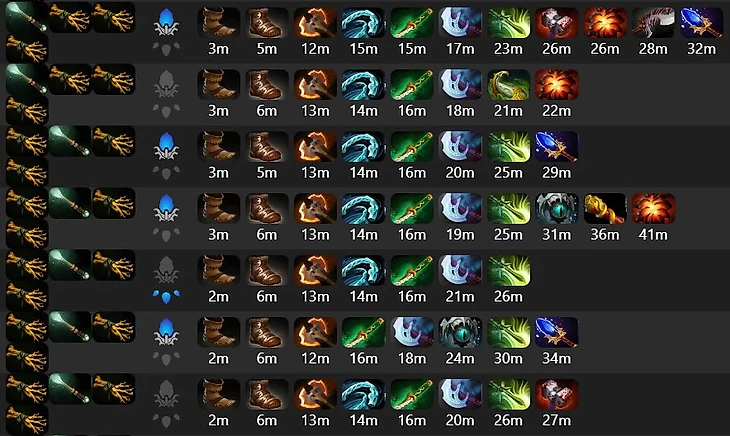Select the green glowing blade at 30m

(x=508, y=332)
